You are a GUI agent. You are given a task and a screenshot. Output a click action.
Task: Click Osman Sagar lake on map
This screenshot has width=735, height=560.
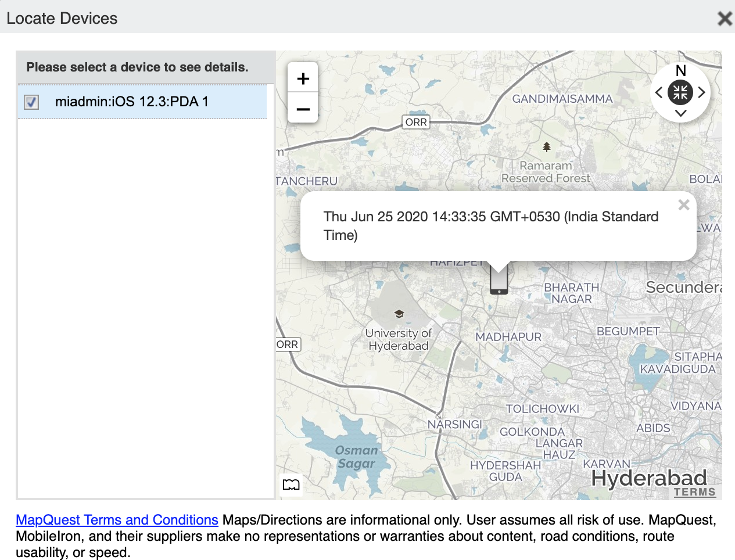coord(356,457)
